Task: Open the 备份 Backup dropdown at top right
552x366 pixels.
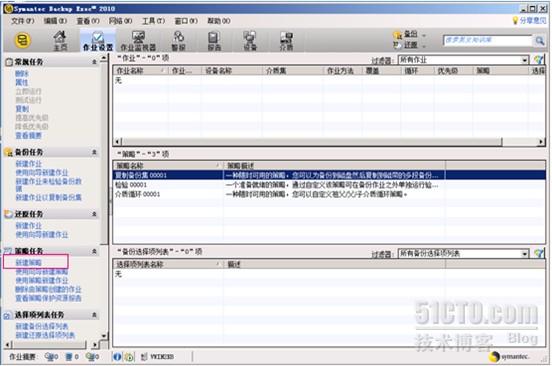Action: click(410, 34)
